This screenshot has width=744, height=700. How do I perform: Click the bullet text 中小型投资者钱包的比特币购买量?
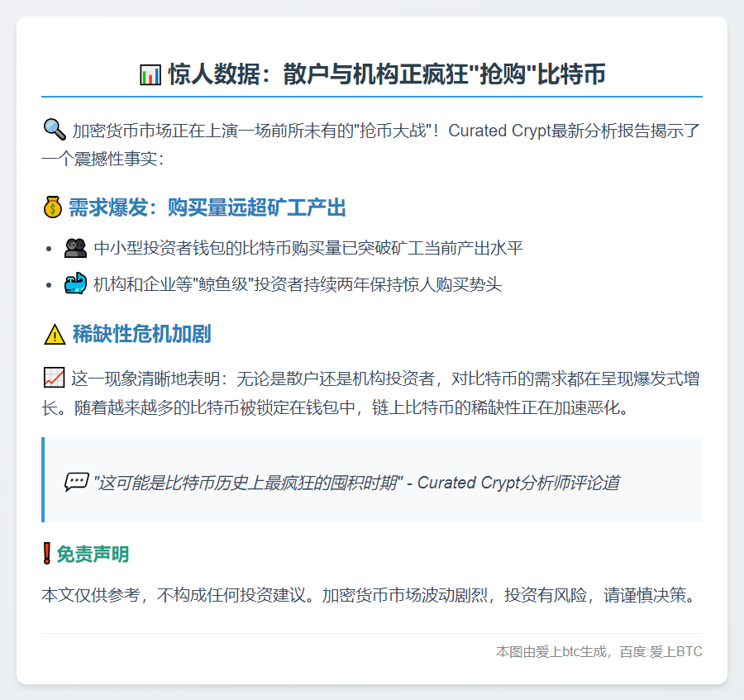217,248
